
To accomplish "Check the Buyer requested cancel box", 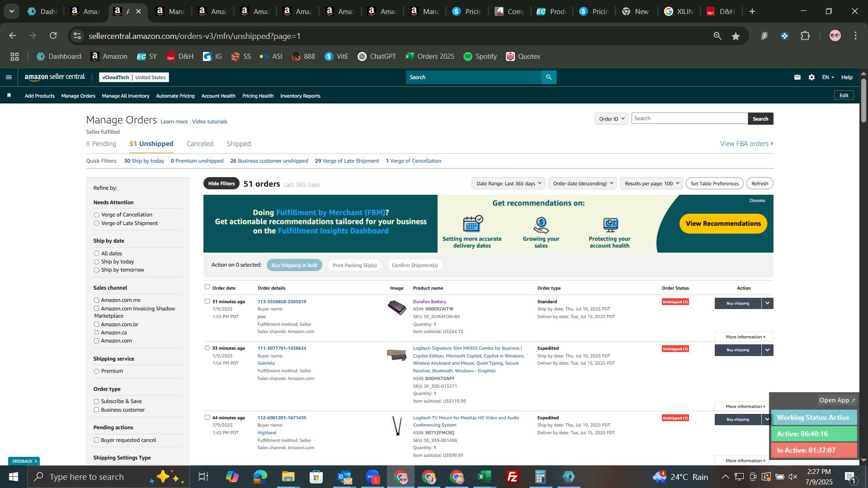I will pos(96,441).
